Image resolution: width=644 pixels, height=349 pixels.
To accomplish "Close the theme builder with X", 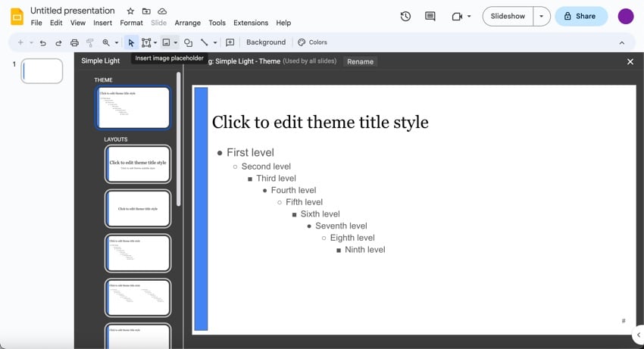I will coord(630,61).
